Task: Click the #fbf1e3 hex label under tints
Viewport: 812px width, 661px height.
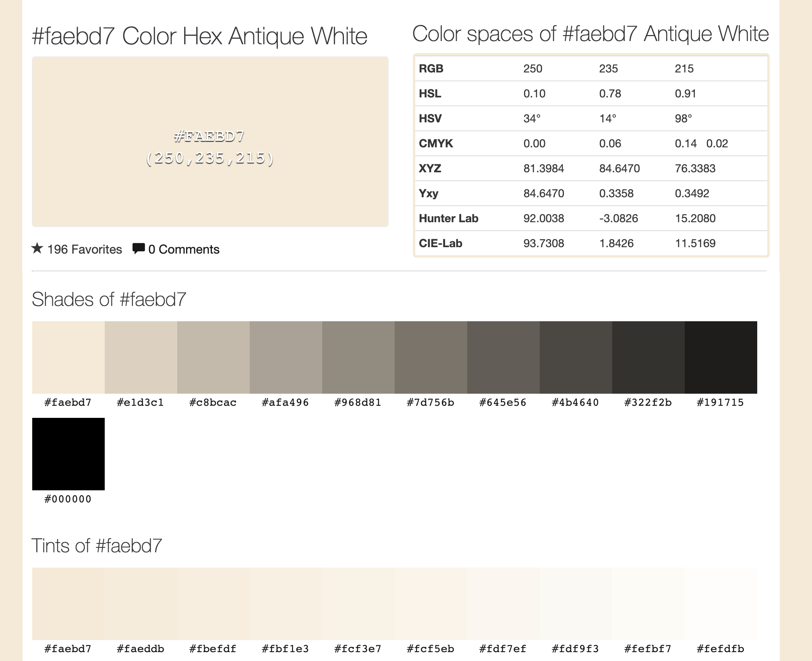Action: tap(285, 649)
